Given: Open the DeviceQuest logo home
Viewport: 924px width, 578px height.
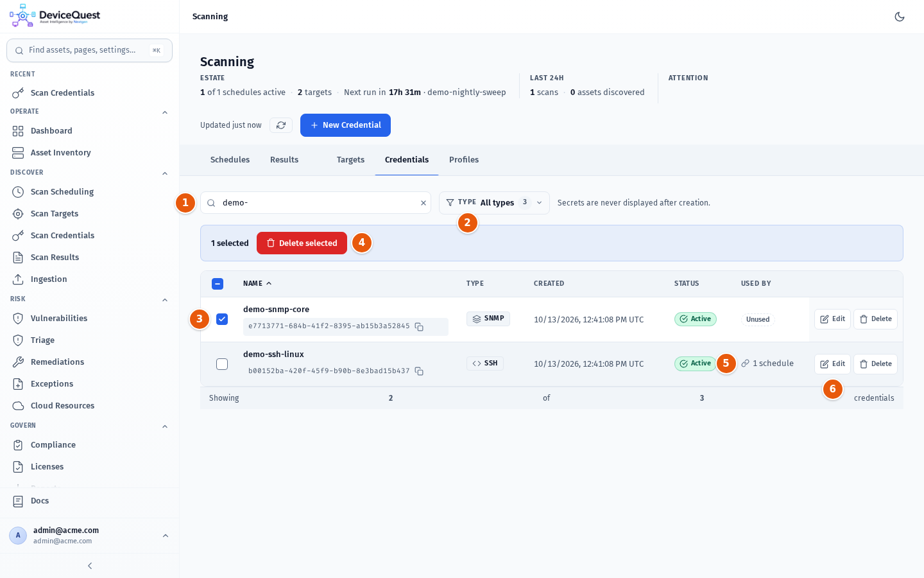Looking at the screenshot, I should pos(55,16).
